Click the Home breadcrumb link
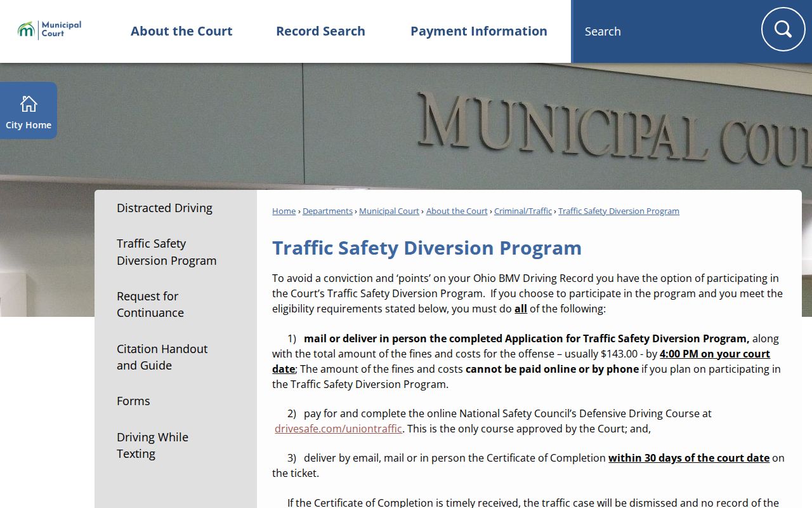 [x=284, y=211]
